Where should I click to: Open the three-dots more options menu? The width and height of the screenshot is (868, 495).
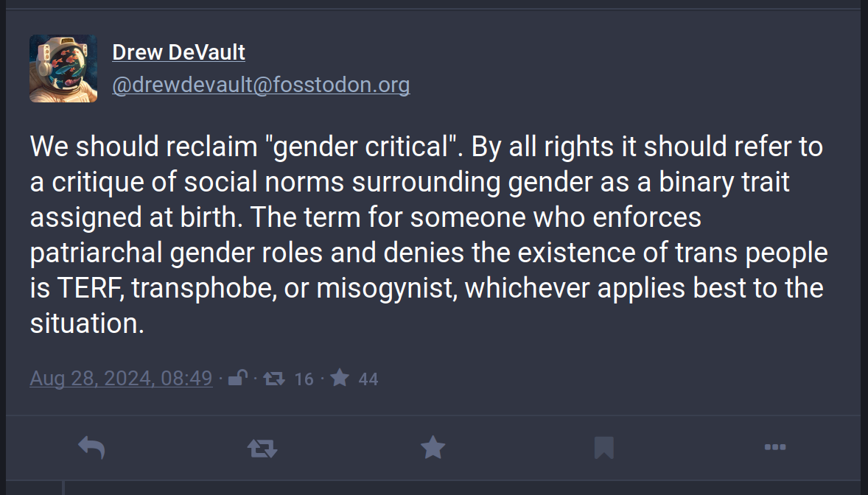point(775,447)
